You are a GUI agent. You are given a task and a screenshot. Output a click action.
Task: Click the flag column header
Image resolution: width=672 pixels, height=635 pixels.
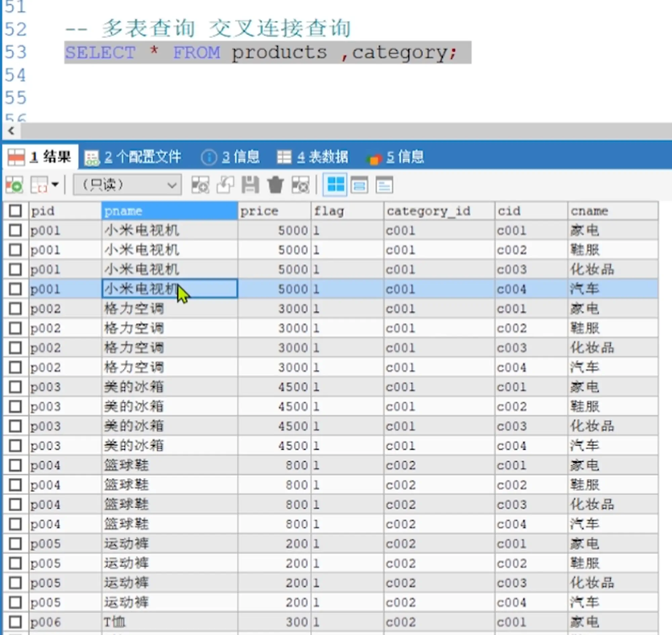click(347, 211)
